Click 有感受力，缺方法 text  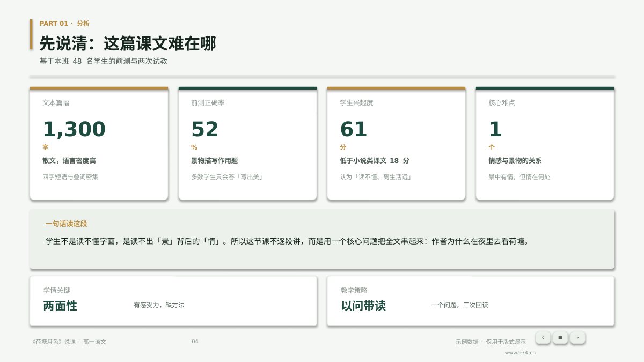pos(159,305)
